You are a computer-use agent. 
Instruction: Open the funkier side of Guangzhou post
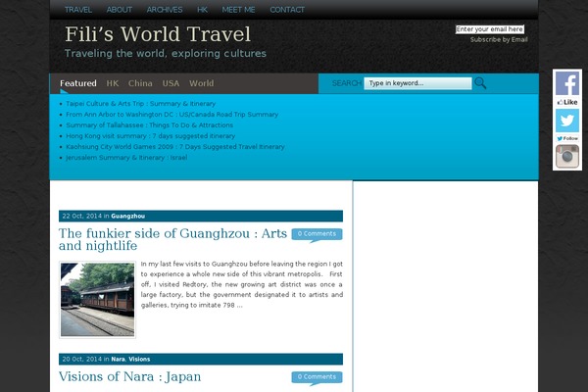(172, 239)
